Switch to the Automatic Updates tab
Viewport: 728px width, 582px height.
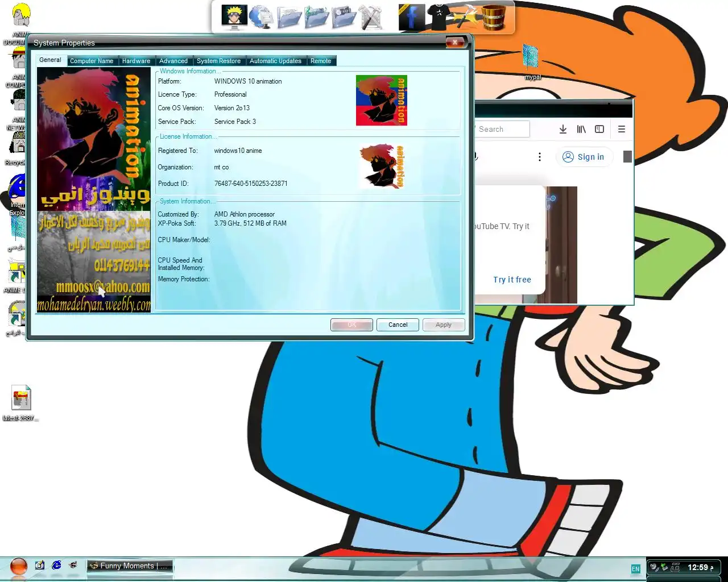pyautogui.click(x=275, y=61)
